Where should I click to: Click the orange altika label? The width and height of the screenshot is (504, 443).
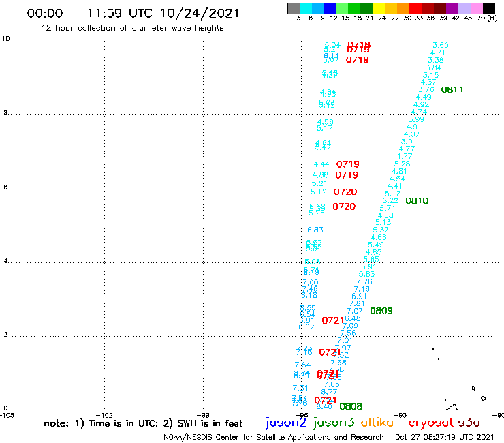[377, 423]
